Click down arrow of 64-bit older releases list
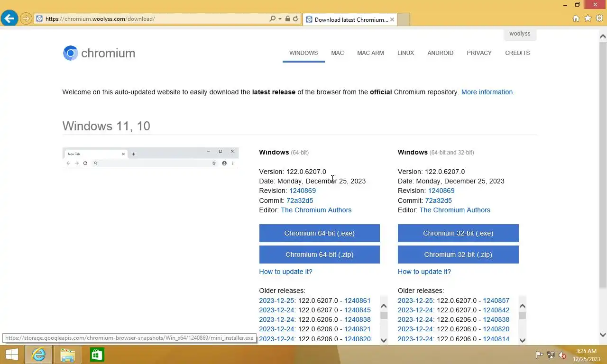607x364 pixels. coord(384,340)
